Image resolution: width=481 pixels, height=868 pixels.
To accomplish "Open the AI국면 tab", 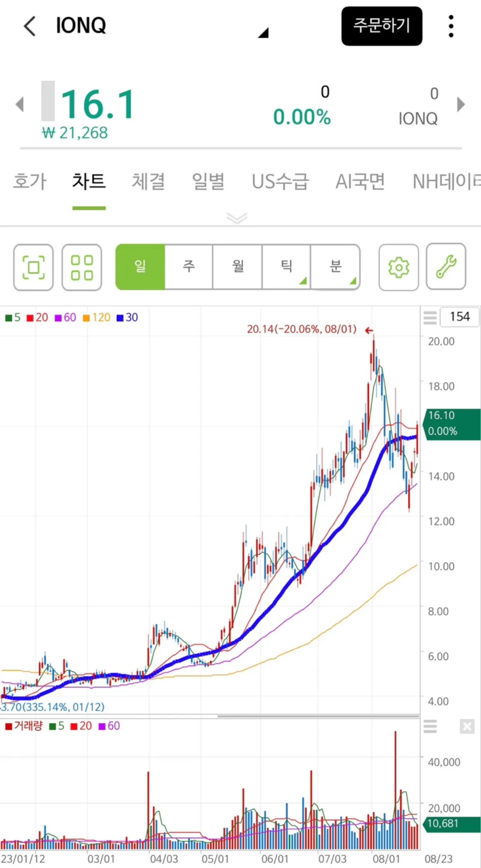I will (x=360, y=181).
